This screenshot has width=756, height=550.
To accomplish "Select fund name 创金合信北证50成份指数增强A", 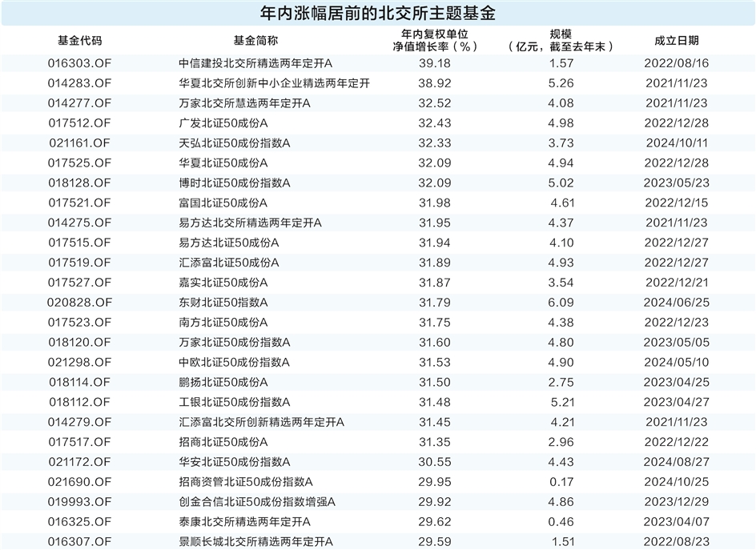I will (x=257, y=502).
